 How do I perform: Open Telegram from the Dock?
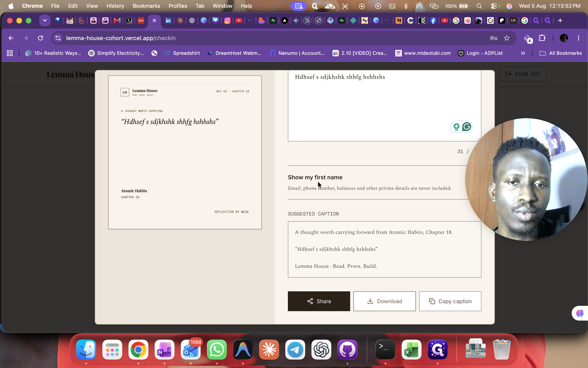click(295, 350)
